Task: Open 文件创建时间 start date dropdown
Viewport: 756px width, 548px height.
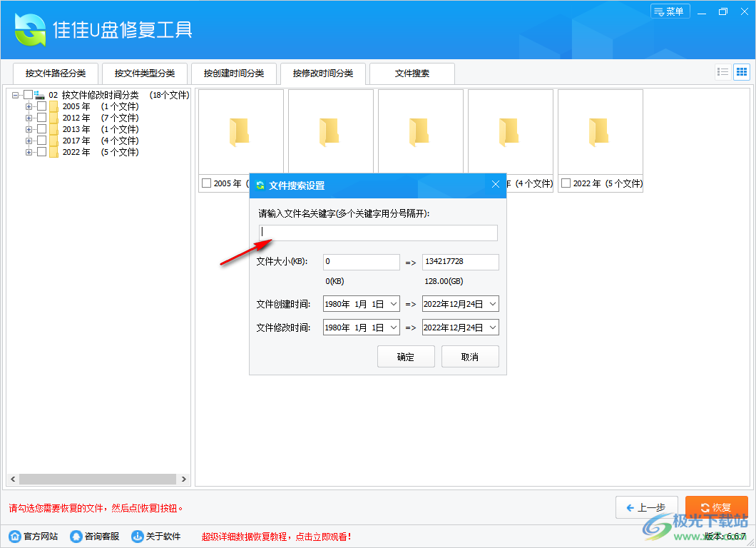Action: 394,304
